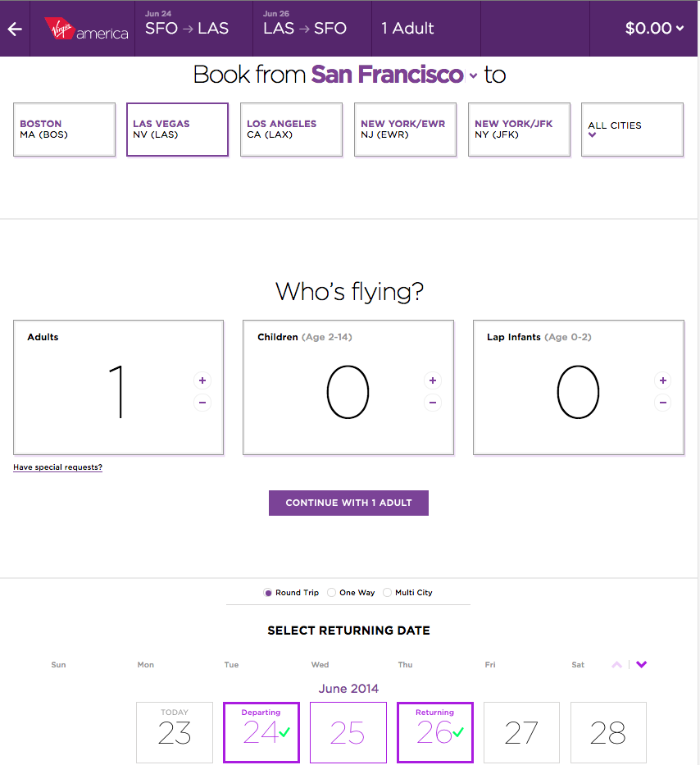Decrease lap infants with minus icon
Image resolution: width=700 pixels, height=765 pixels.
pyautogui.click(x=663, y=403)
